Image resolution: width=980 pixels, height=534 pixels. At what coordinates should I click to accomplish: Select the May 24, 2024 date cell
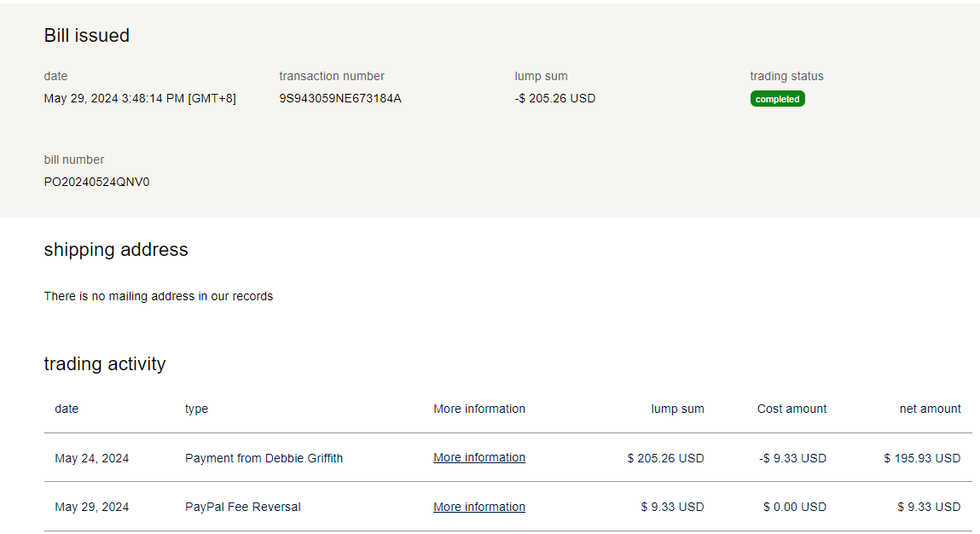(92, 458)
